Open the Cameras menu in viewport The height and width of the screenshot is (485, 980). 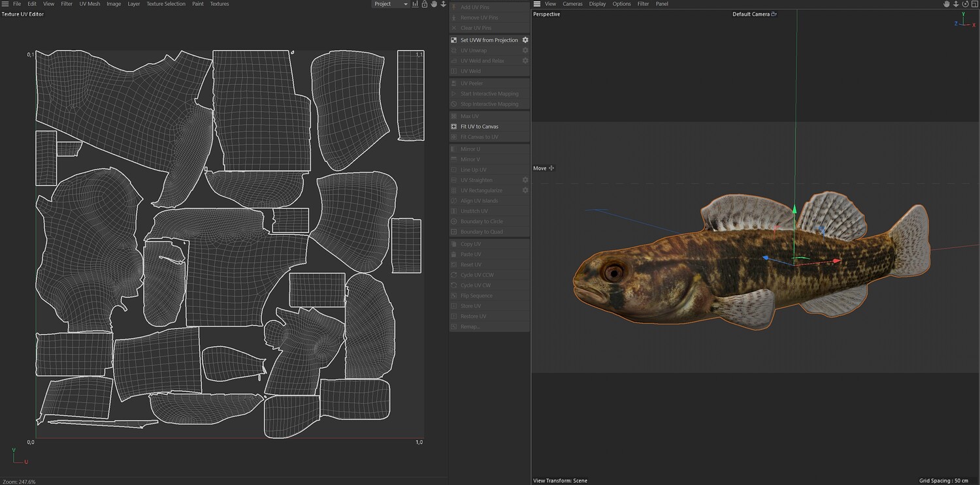pos(572,4)
